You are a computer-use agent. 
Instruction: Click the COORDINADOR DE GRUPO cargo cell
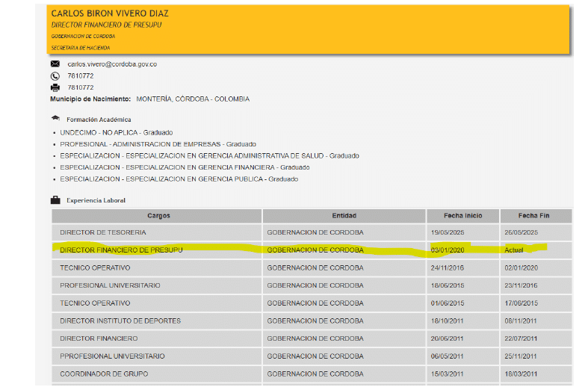pos(157,374)
